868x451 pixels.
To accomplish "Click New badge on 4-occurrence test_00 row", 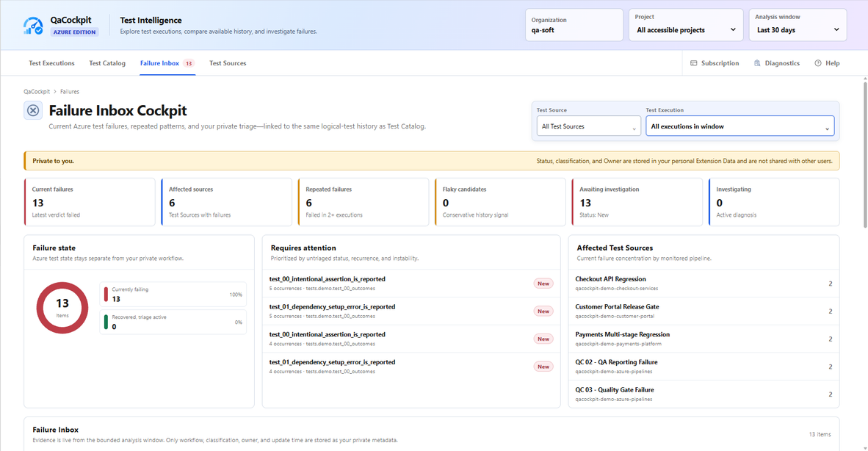I will coord(543,339).
